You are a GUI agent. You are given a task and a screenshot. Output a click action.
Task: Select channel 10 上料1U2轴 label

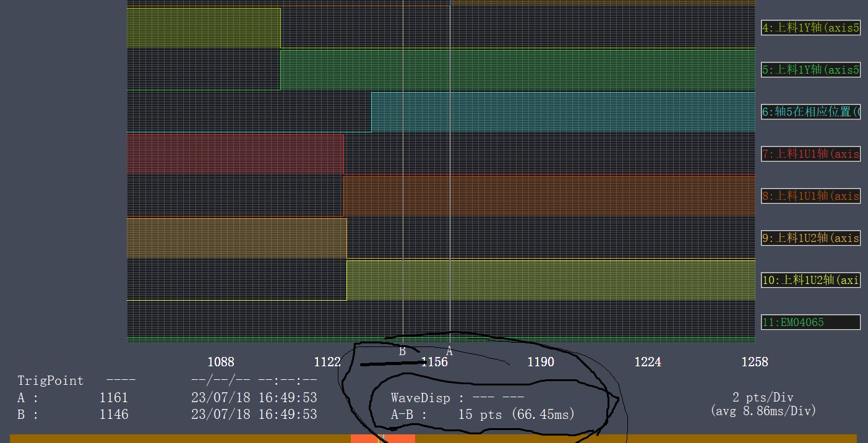[810, 280]
